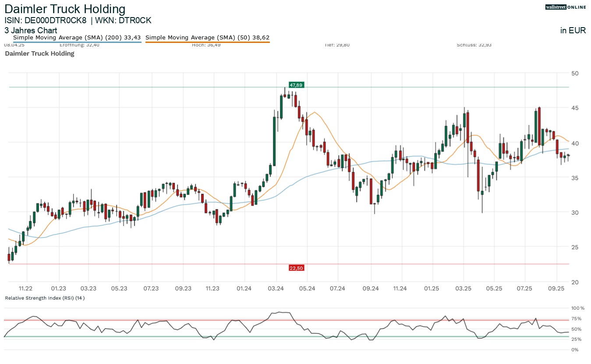
Task: Click the SMA (50) 38,62 legend entry
Action: 207,38
